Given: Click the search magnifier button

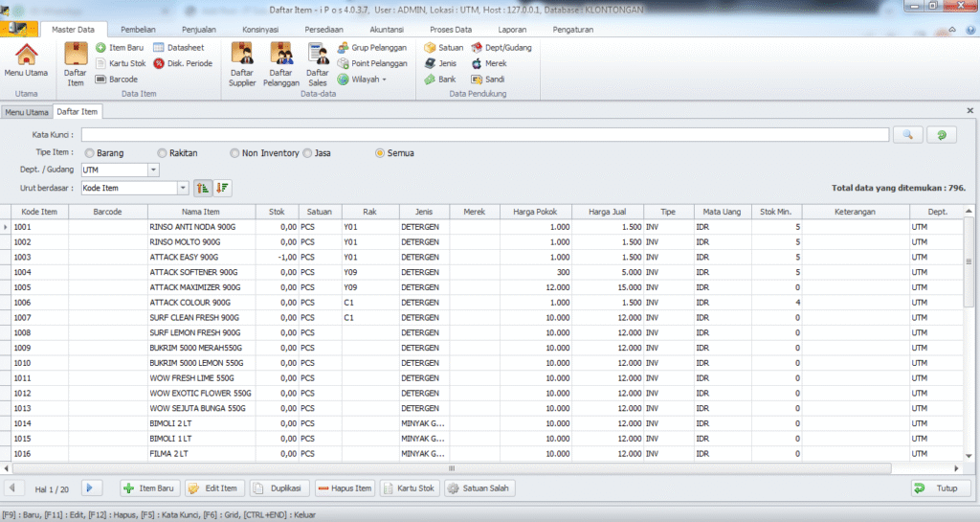Looking at the screenshot, I should pyautogui.click(x=907, y=135).
